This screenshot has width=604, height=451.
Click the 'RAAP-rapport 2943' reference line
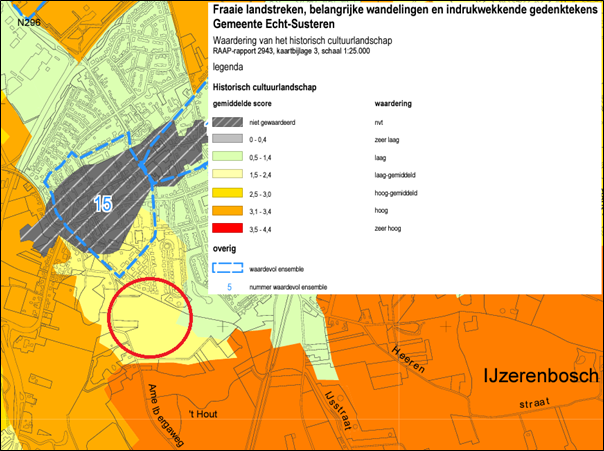point(292,51)
